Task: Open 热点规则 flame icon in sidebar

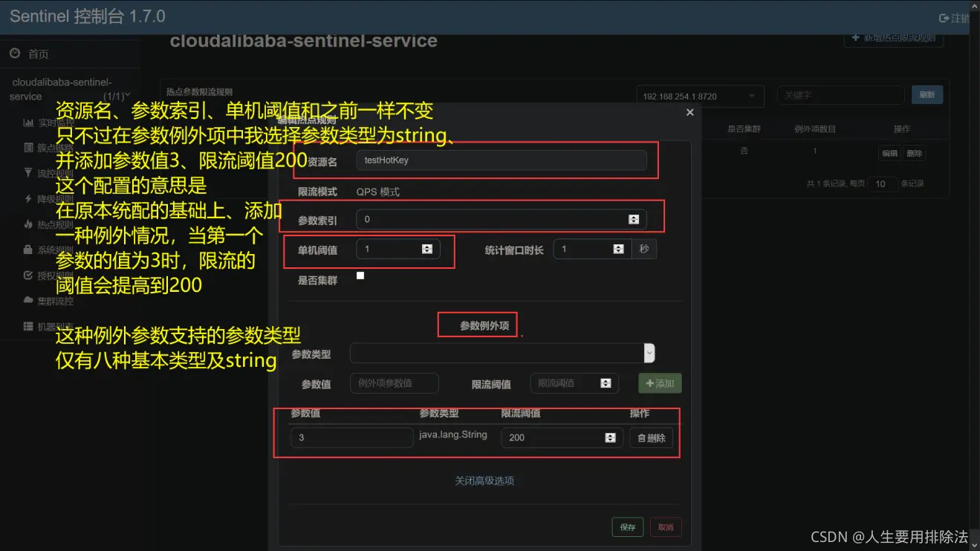Action: coord(28,224)
